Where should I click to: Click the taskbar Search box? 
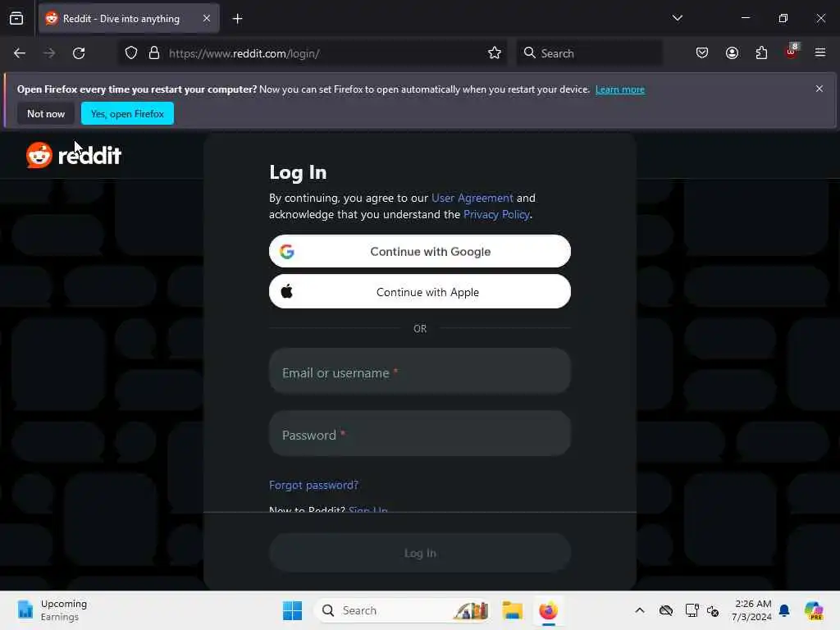404,610
